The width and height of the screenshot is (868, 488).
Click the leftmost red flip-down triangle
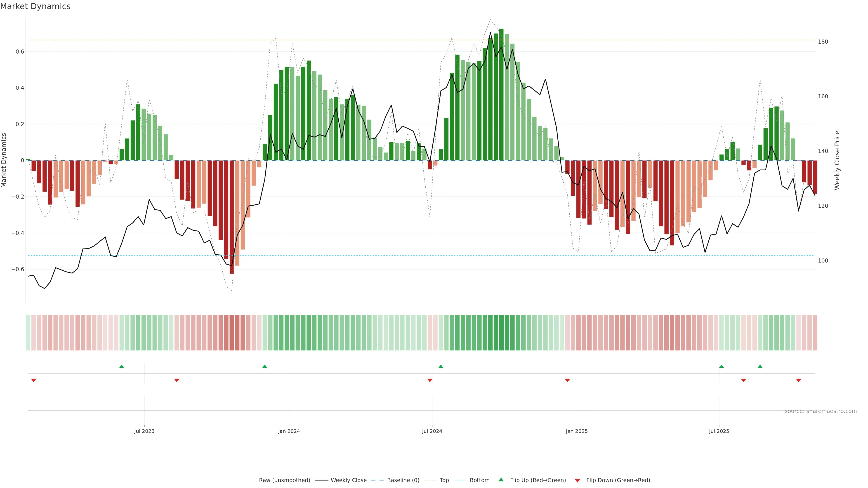33,380
